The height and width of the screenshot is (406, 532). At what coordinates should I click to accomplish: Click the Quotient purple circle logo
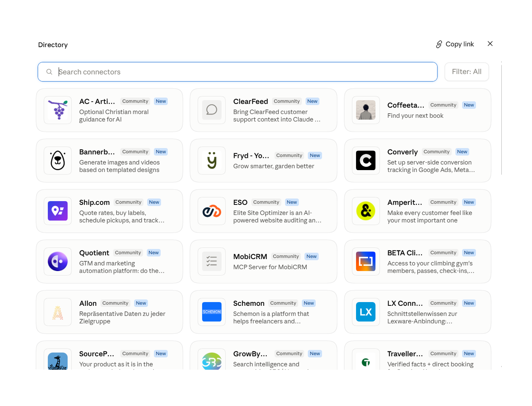point(58,261)
